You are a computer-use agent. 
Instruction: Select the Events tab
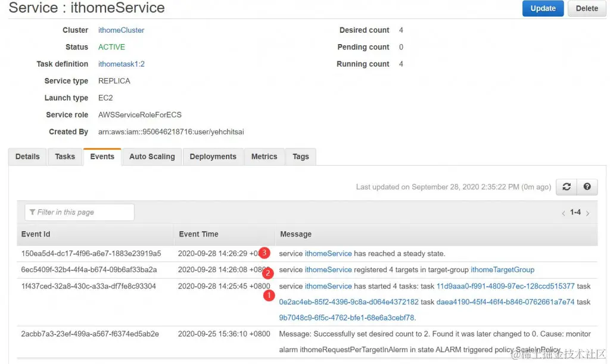pos(102,157)
